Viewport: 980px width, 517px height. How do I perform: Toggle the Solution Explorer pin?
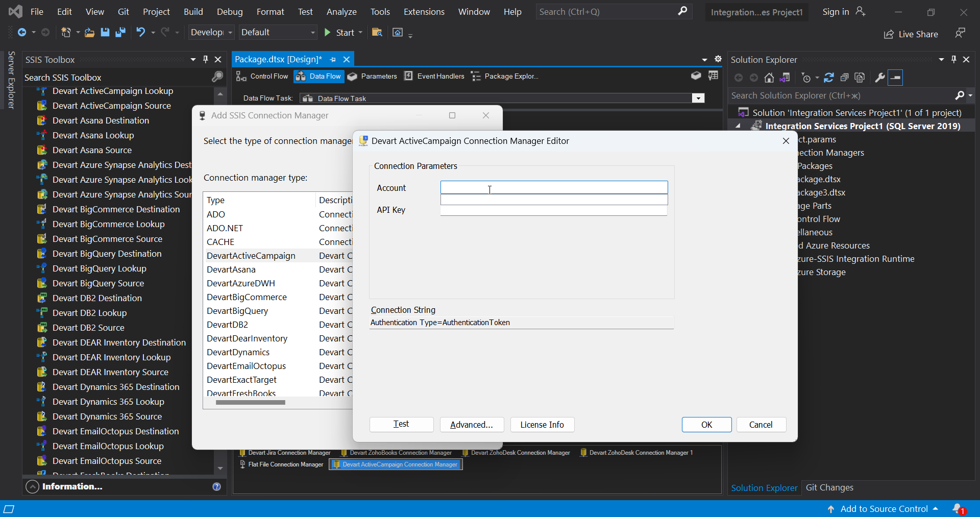953,59
